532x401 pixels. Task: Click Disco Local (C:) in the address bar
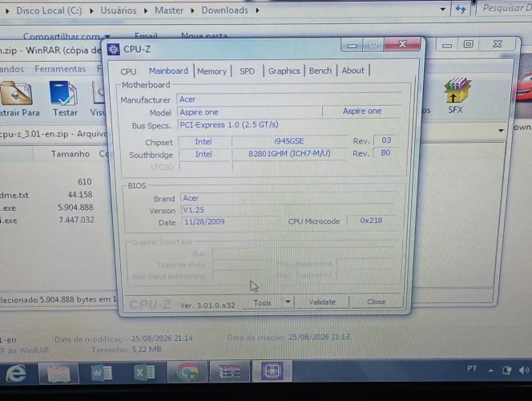click(x=49, y=10)
